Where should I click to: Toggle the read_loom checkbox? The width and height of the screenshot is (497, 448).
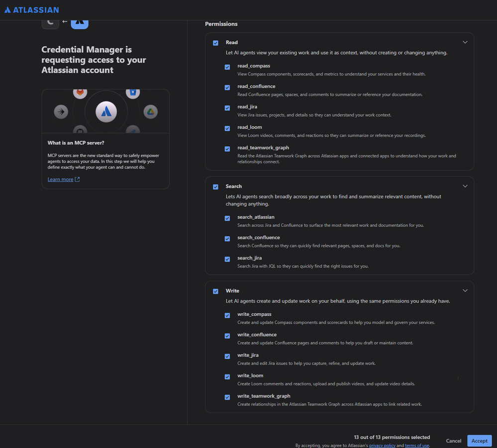227,128
